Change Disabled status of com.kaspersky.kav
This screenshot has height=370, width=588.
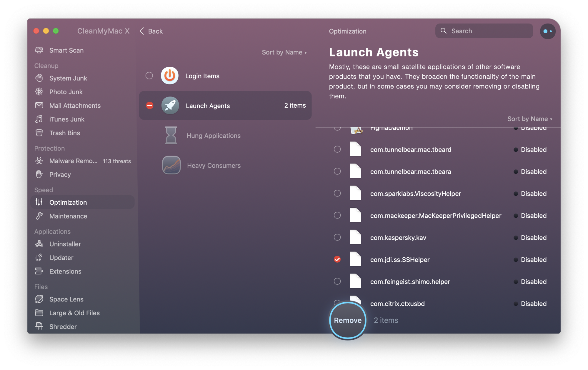(530, 237)
